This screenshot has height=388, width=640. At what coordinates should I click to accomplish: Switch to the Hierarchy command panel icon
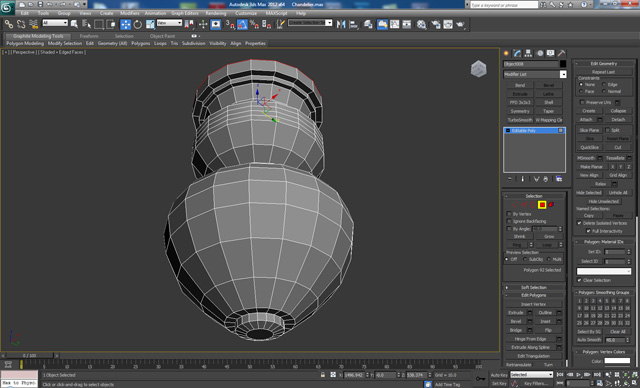[x=529, y=53]
